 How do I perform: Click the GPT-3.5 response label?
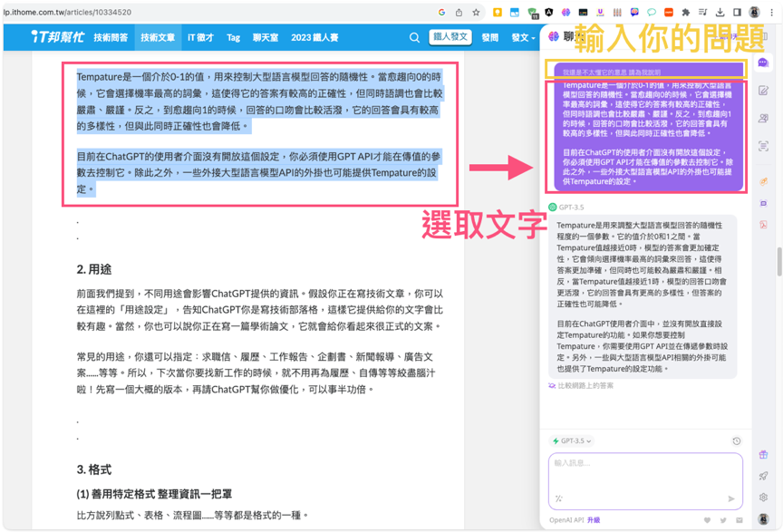point(571,207)
